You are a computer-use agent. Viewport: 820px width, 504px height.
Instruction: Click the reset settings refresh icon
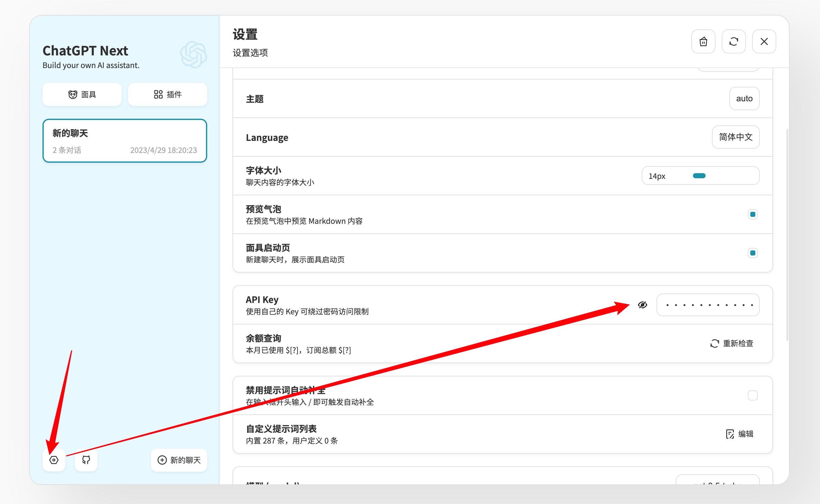point(734,42)
